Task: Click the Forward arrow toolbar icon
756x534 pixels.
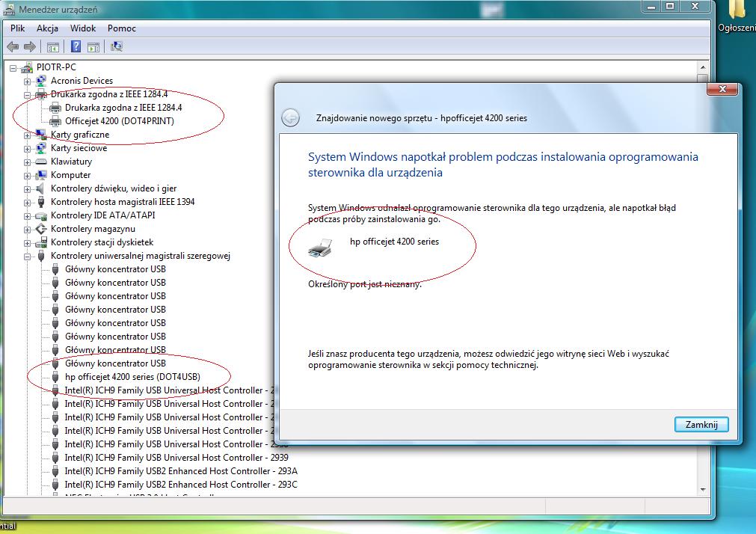Action: click(30, 47)
